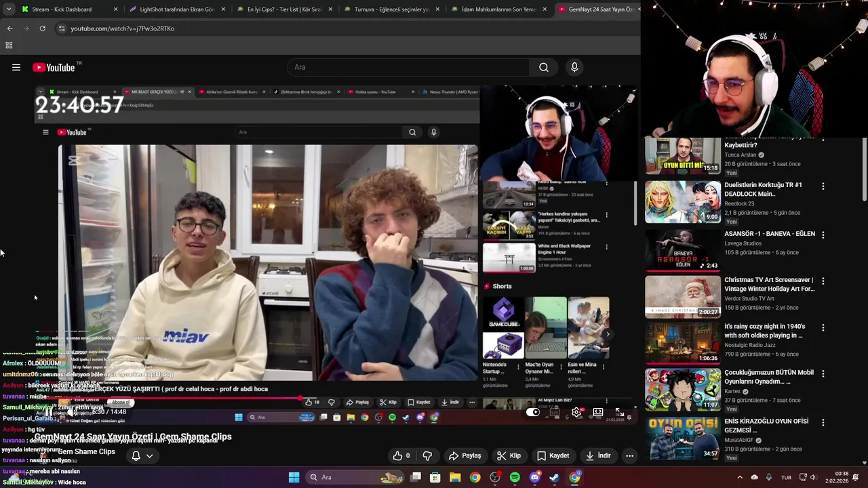Open Spotify from the taskbar

515,477
